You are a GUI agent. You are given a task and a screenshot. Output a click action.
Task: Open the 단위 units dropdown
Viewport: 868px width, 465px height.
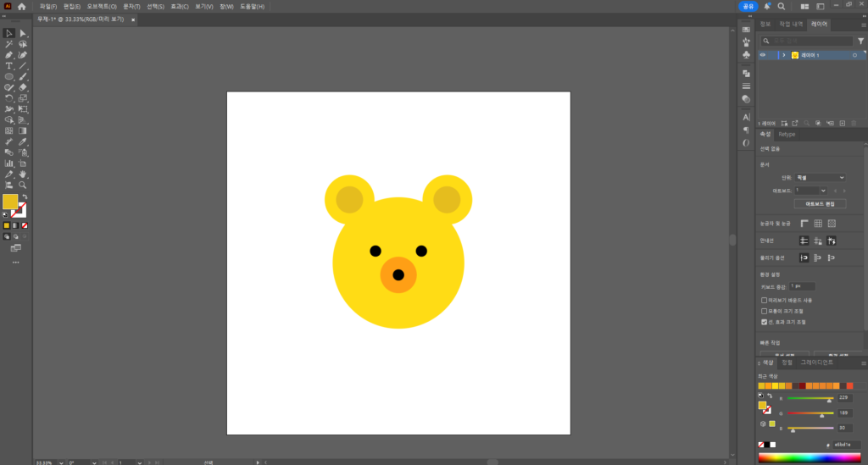820,178
